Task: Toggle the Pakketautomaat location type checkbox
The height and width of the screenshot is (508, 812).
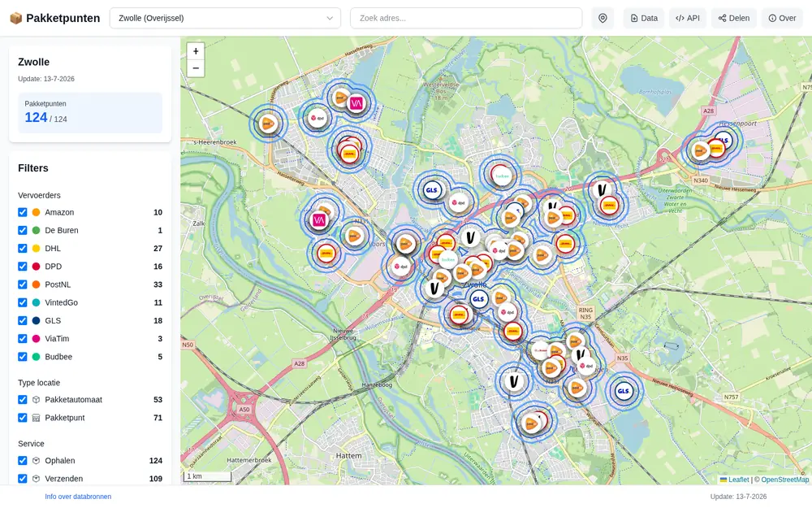Action: pyautogui.click(x=22, y=400)
